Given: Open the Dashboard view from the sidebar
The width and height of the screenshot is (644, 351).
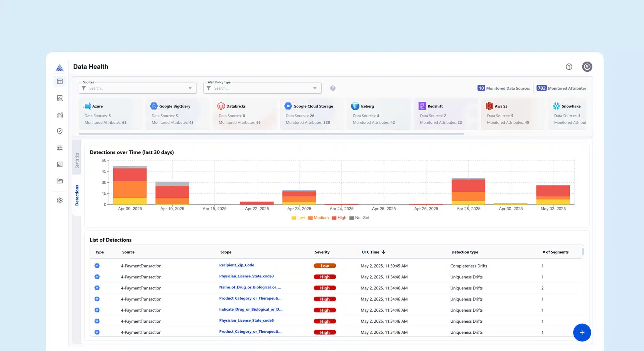Looking at the screenshot, I should coord(60,81).
